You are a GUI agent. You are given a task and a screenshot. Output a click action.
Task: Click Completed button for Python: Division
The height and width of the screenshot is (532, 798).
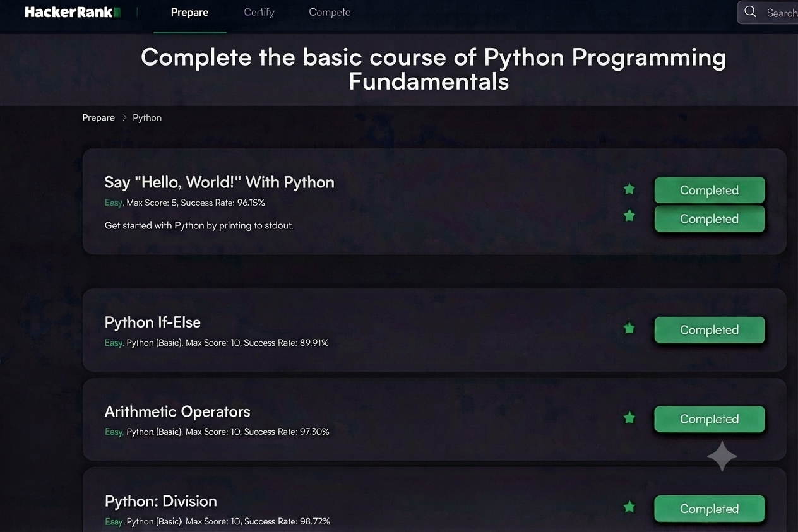(x=709, y=509)
